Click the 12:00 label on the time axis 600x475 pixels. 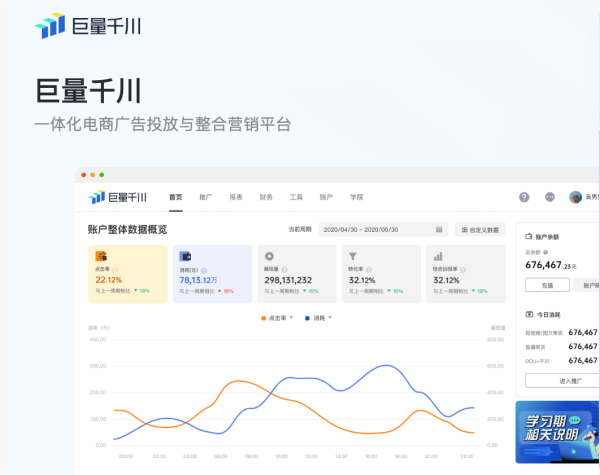click(311, 456)
